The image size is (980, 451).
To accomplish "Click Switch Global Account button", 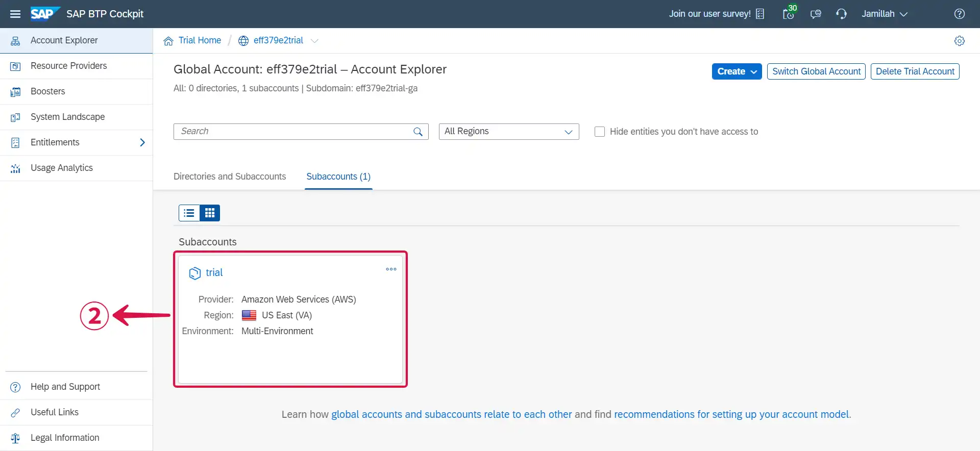I will point(816,71).
